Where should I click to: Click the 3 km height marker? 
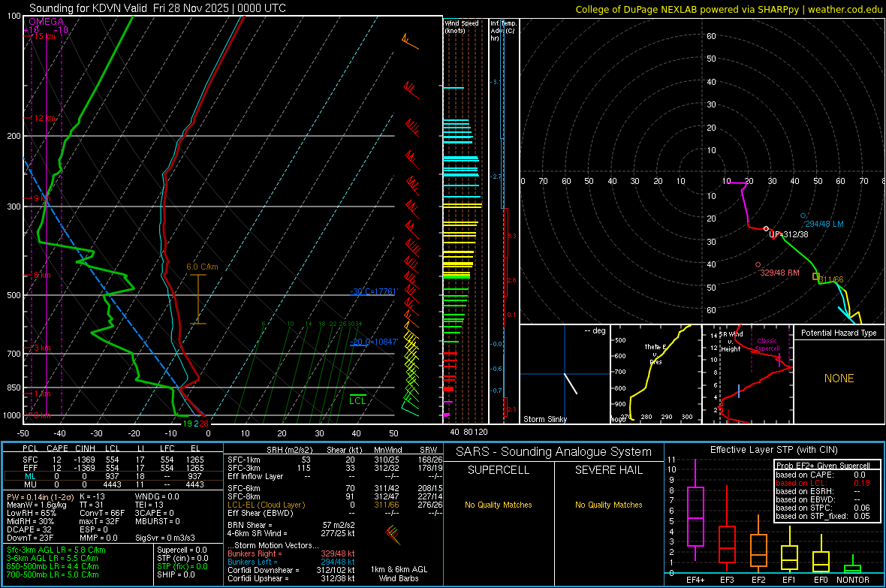click(42, 348)
